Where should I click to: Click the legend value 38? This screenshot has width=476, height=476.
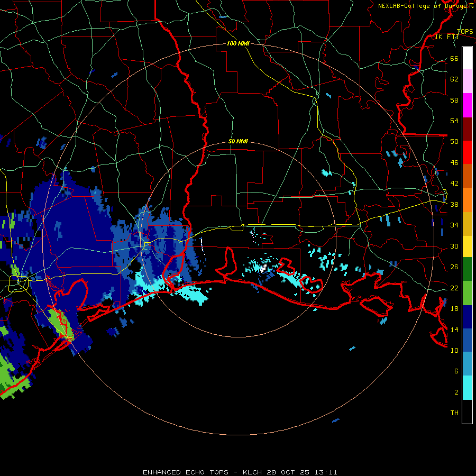click(454, 205)
